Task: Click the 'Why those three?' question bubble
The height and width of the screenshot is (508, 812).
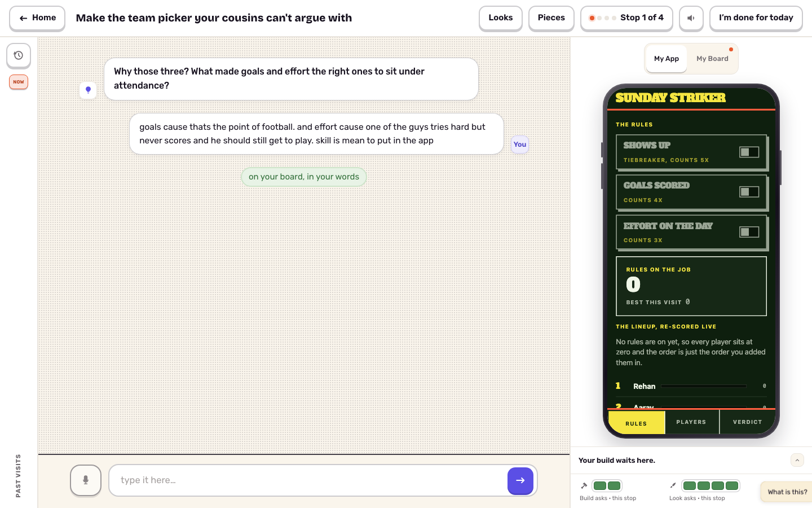Action: 291,79
